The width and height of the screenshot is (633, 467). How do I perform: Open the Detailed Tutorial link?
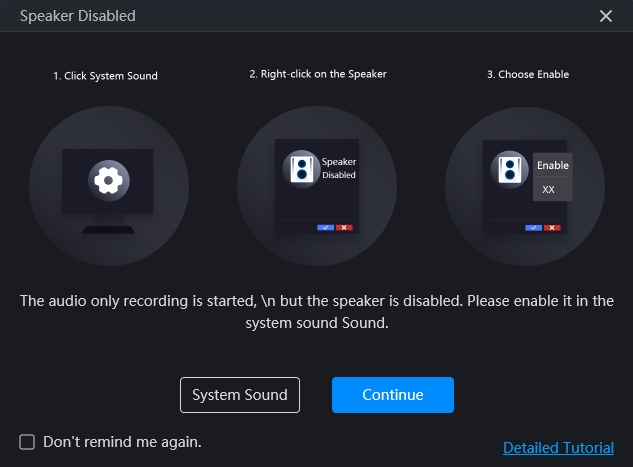click(558, 448)
